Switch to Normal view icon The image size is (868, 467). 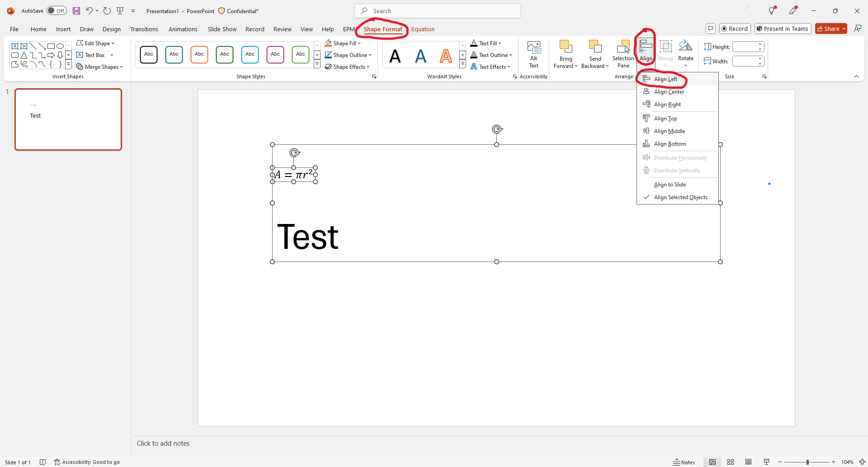[712, 462]
